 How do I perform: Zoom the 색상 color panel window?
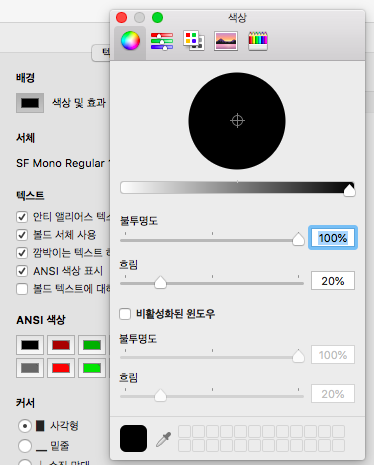pos(157,17)
